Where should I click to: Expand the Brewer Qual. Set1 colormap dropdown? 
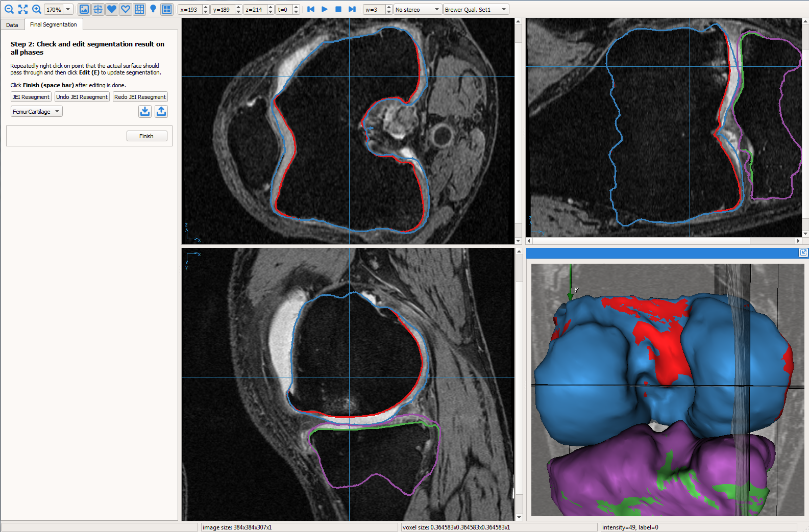coord(475,10)
